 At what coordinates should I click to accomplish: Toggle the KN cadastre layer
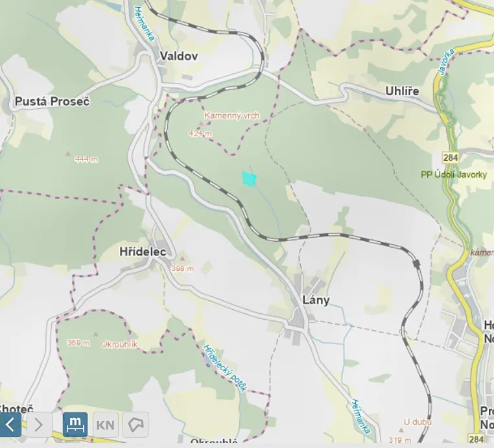point(106,425)
